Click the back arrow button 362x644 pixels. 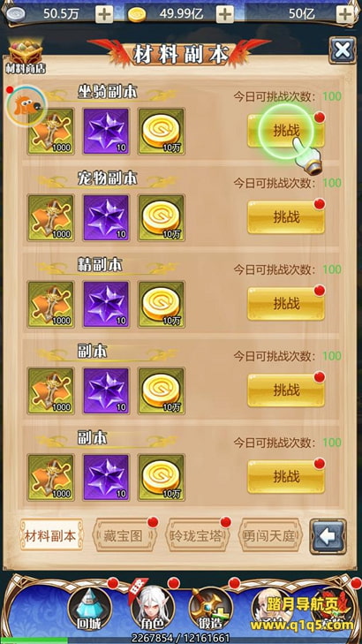click(x=328, y=536)
